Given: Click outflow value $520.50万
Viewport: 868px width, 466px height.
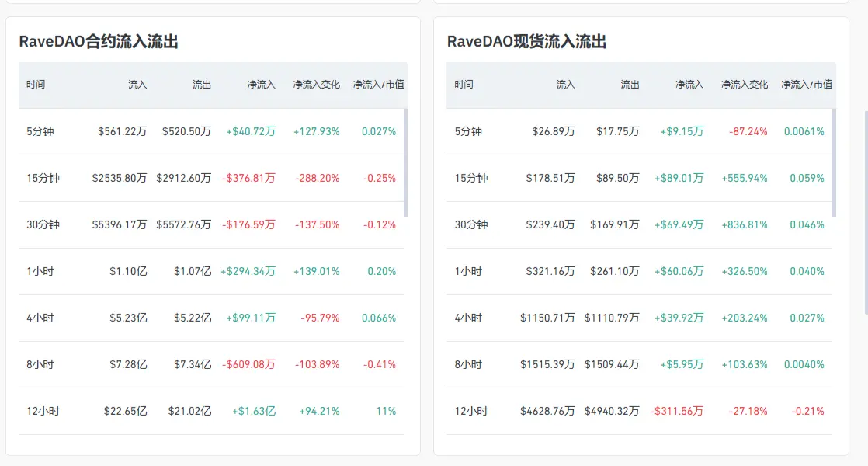Looking at the screenshot, I should [186, 132].
